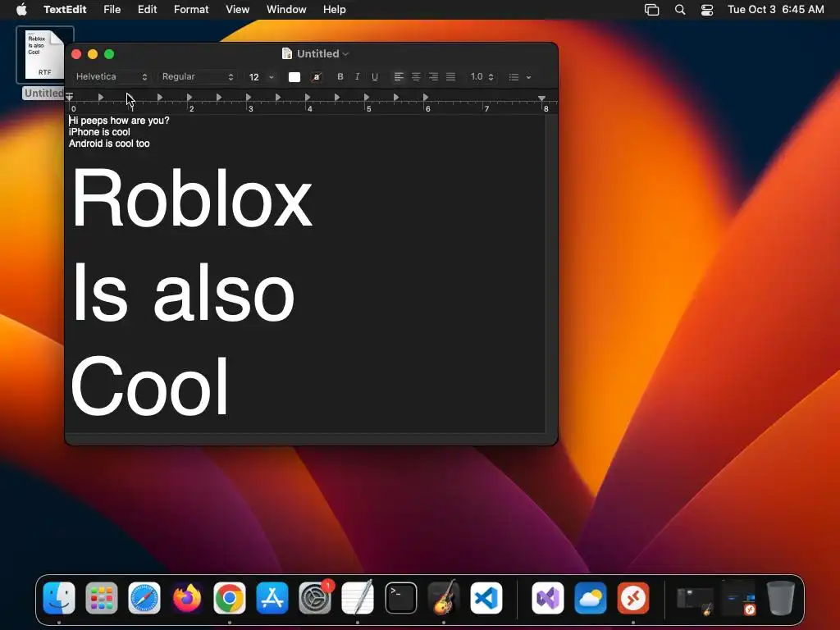Click the text highlight color button
Screen dimensions: 840x630
click(x=317, y=77)
